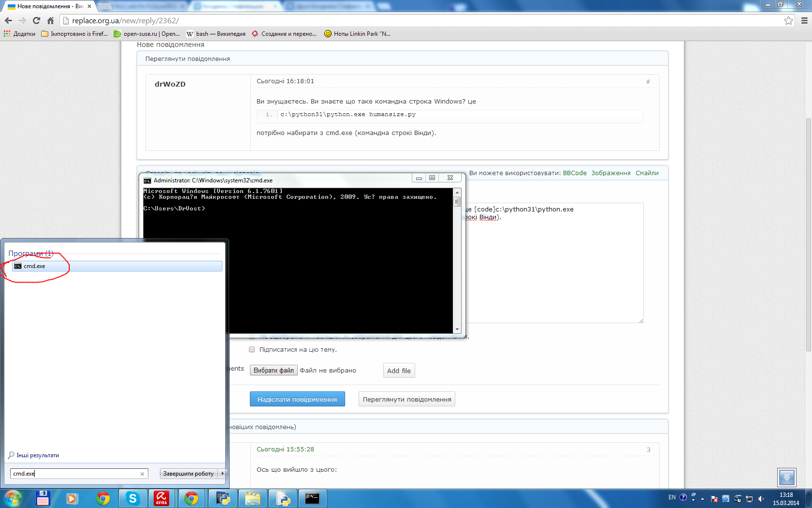812x508 pixels.
Task: Show hidden system tray icons
Action: (x=702, y=498)
